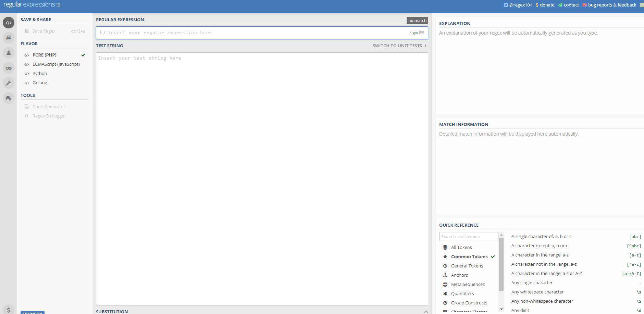The image size is (644, 314).
Task: Click the code icon beside Golang flavor
Action: [x=27, y=83]
